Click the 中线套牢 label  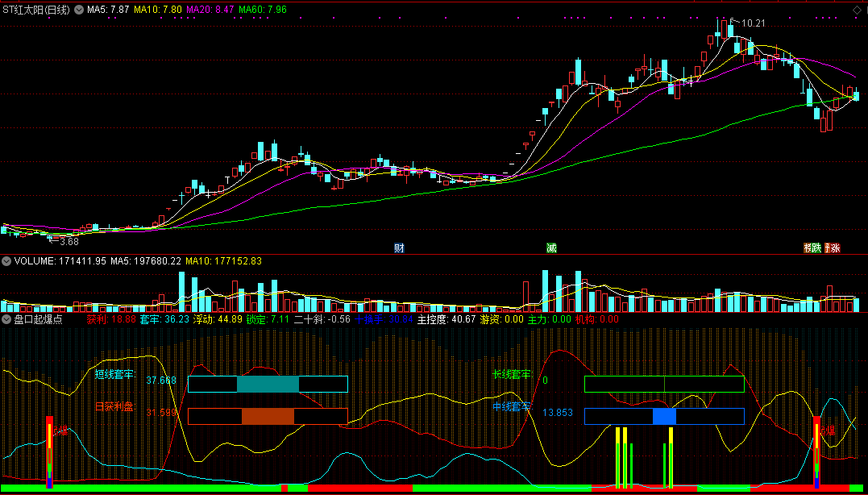coord(512,407)
